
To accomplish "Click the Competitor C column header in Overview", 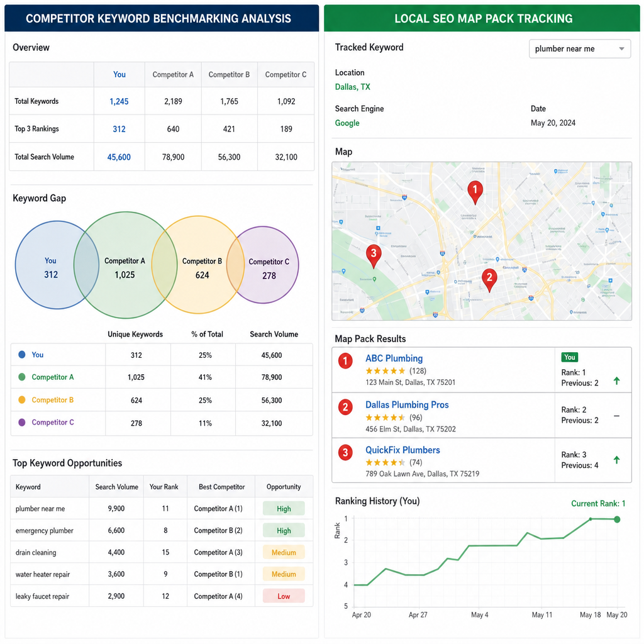I will click(286, 74).
